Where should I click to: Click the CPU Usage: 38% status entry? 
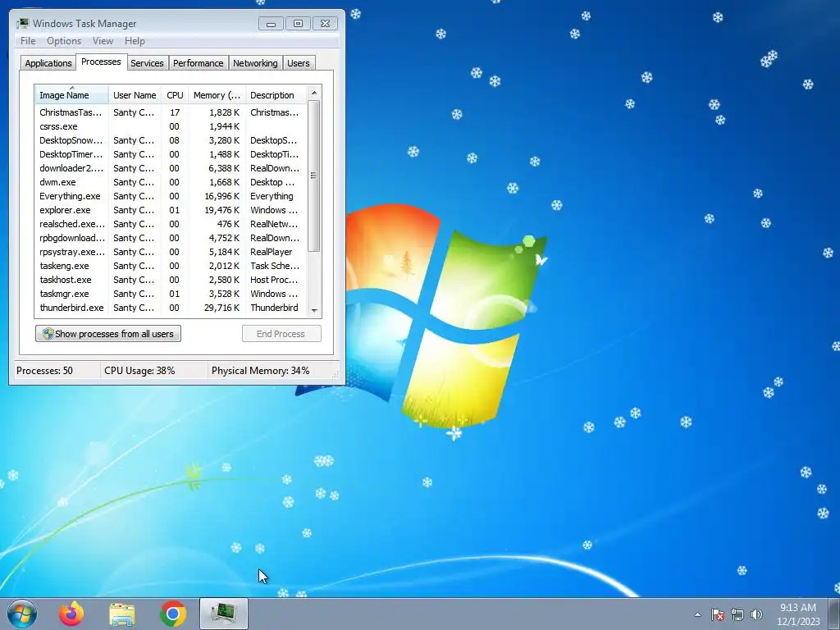[x=139, y=371]
